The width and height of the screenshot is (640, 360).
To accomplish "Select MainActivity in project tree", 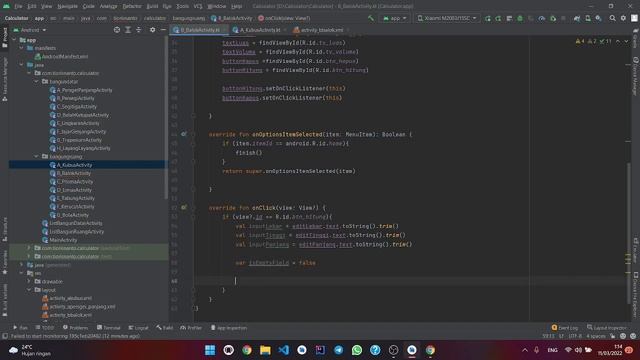I will coord(63,240).
